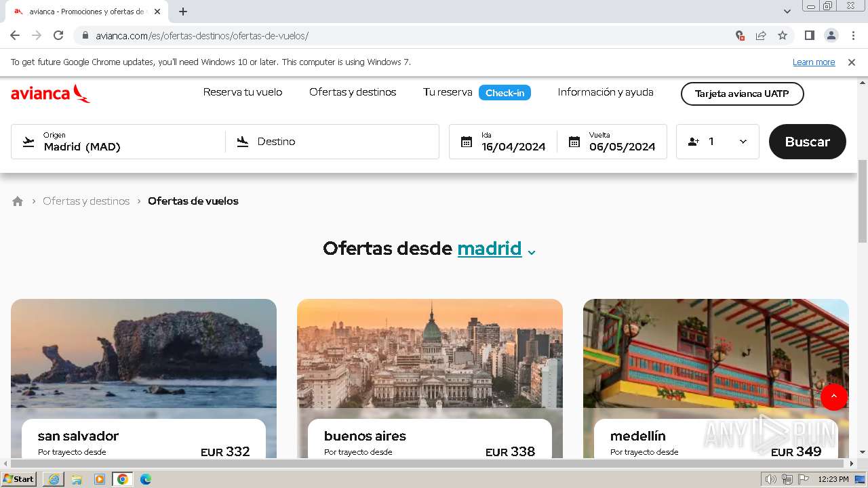Click the Buscar search button
This screenshot has height=488, width=868.
(808, 142)
